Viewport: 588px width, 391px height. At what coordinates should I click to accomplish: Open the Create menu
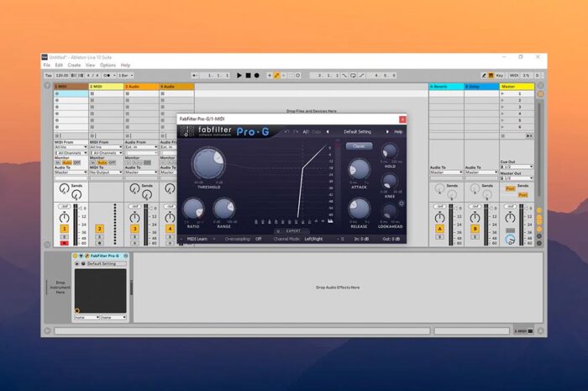74,65
